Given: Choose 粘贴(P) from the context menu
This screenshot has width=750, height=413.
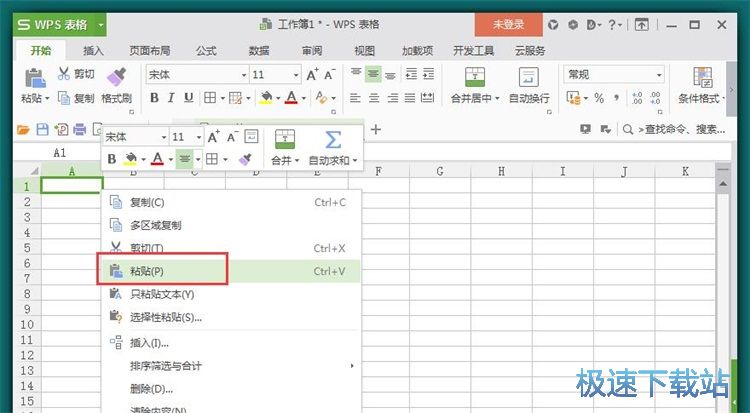Looking at the screenshot, I should click(232, 271).
